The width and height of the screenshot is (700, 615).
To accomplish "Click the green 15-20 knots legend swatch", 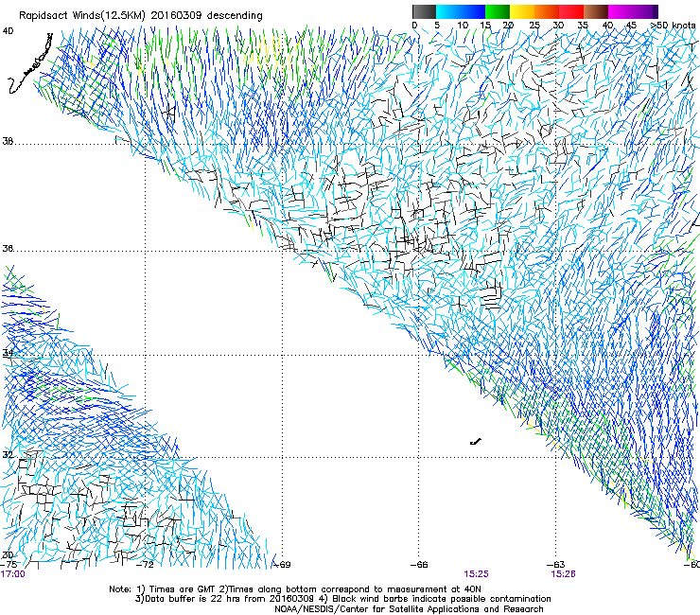I will point(498,11).
